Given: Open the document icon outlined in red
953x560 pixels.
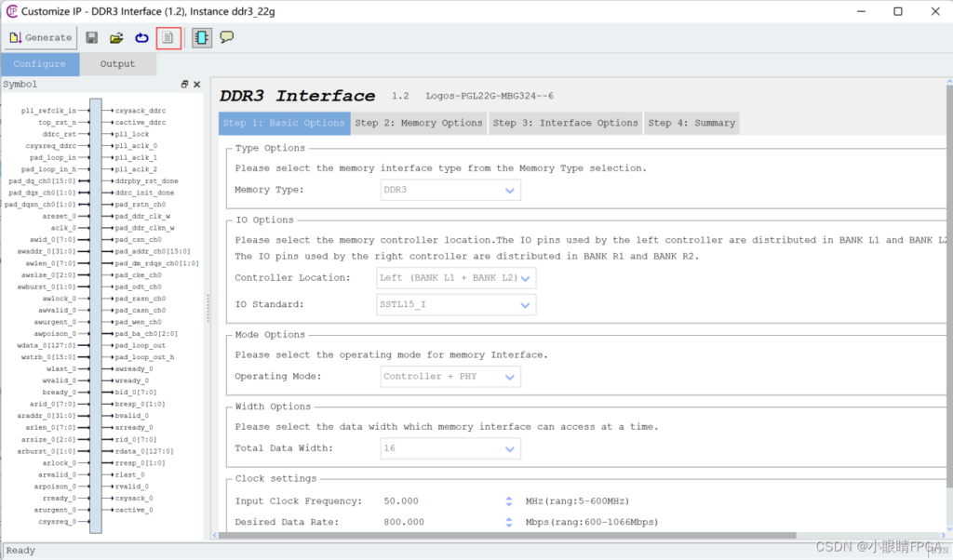Looking at the screenshot, I should [168, 38].
